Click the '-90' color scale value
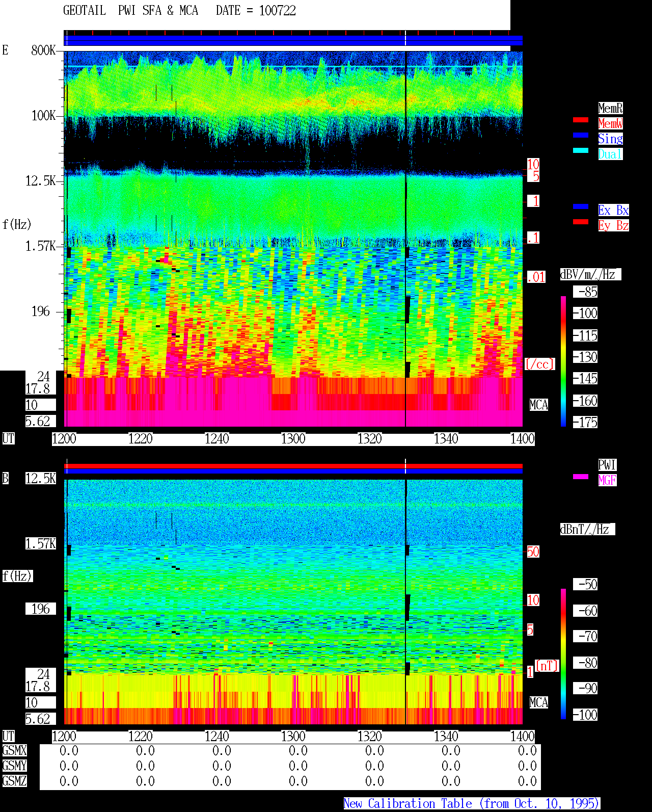The width and height of the screenshot is (652, 812). pos(585,688)
